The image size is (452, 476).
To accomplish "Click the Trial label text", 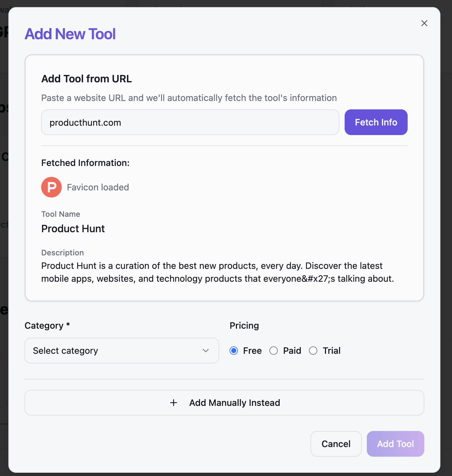I will click(x=331, y=351).
